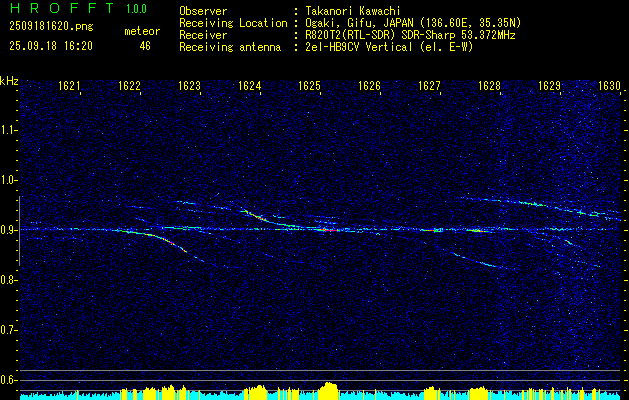Click the gray frequency range bar beside the axis
The image size is (629, 400).
[20, 231]
